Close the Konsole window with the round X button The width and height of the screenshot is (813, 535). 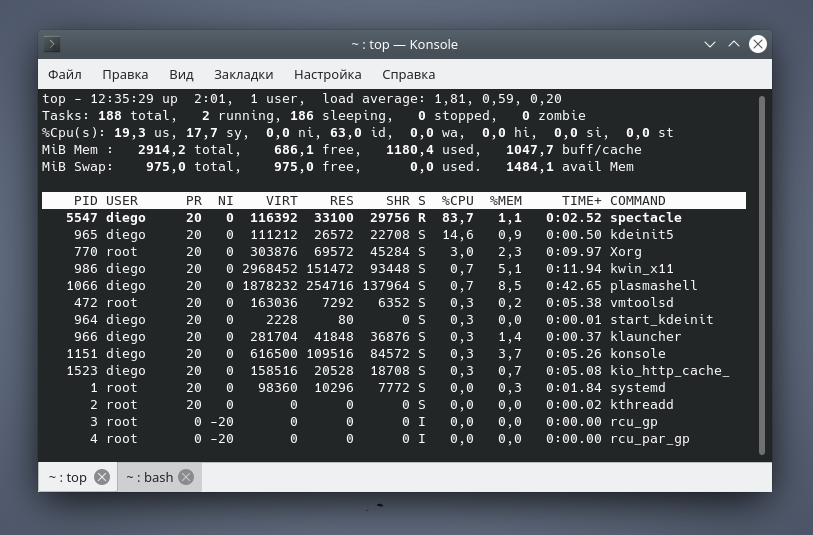[758, 44]
